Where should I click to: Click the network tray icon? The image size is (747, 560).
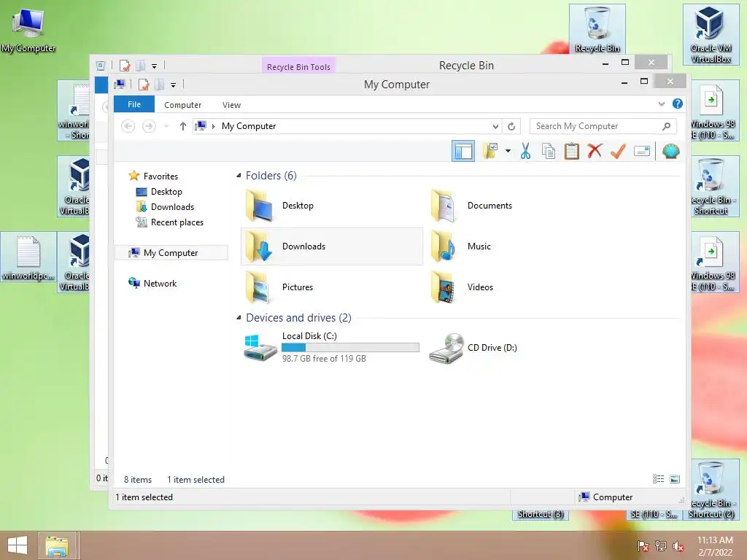click(661, 546)
